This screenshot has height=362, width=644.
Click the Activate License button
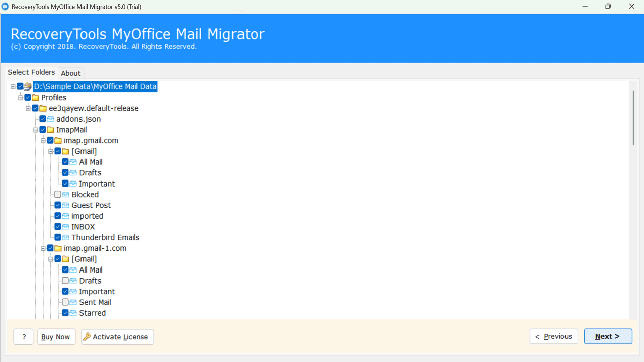point(117,337)
